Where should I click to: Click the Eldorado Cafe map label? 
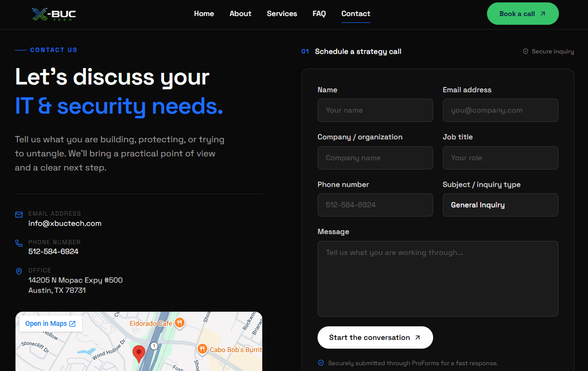[151, 323]
